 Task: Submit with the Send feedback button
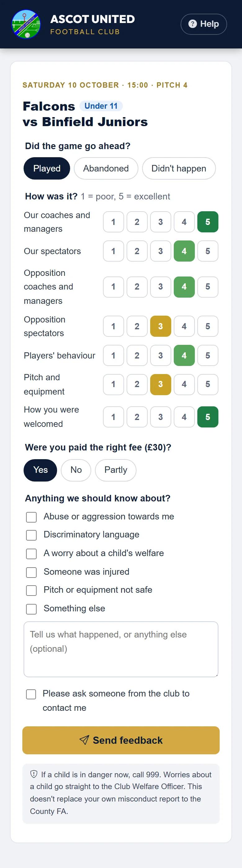121,740
